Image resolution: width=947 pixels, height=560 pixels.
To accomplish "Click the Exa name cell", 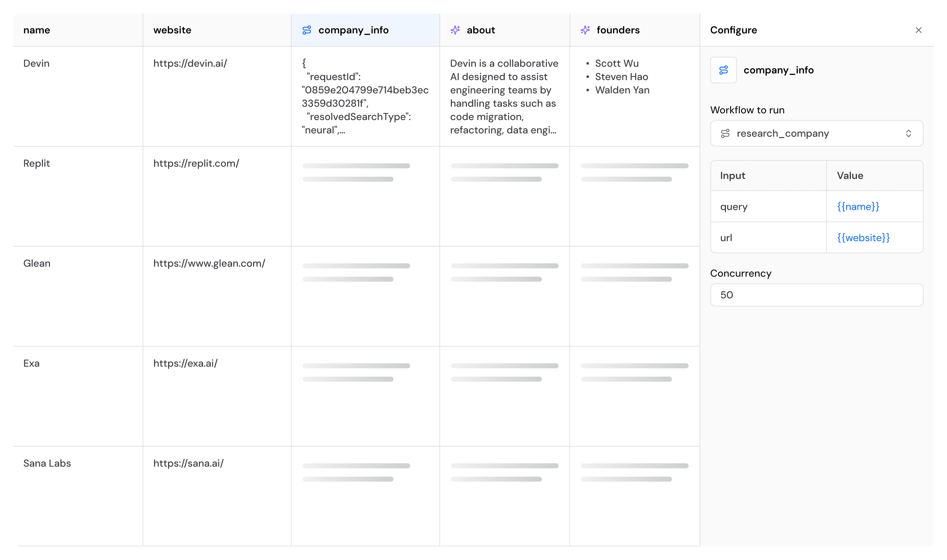I will [78, 397].
